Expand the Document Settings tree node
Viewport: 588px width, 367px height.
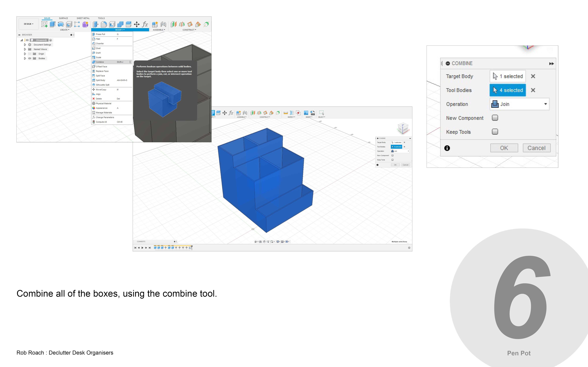point(25,45)
